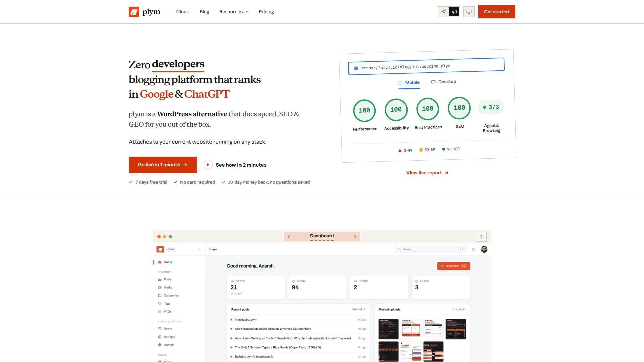Click the play icon beside See how
The height and width of the screenshot is (362, 644).
click(208, 165)
